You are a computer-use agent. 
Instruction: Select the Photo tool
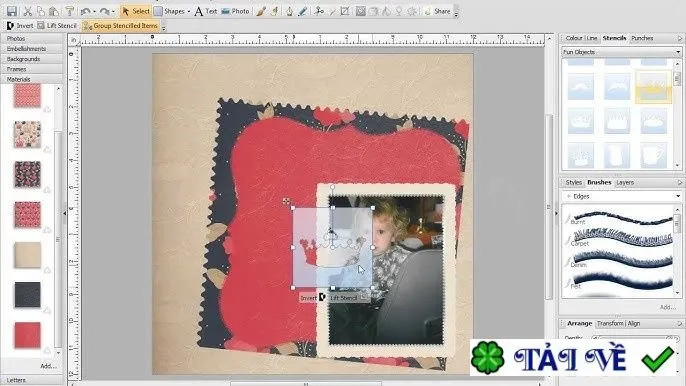[235, 11]
